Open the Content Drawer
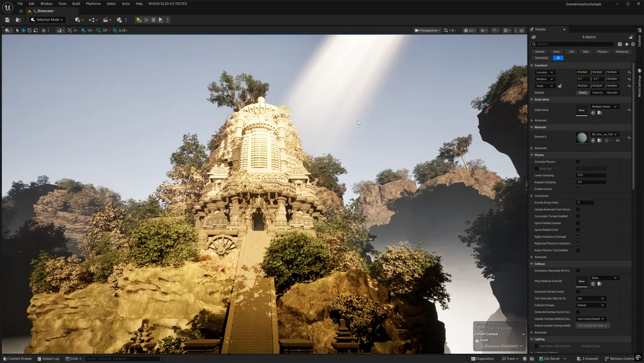644x363 pixels. pyautogui.click(x=18, y=359)
